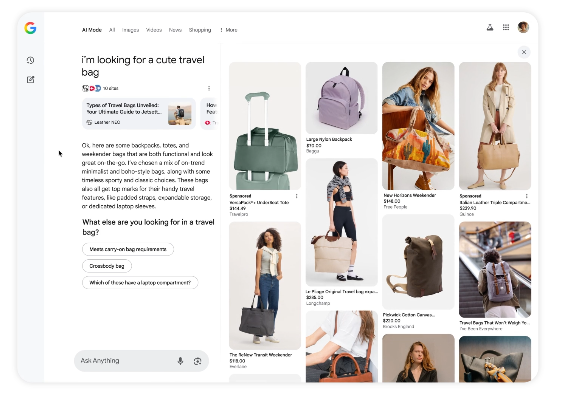This screenshot has height=406, width=568.
Task: Open the purple nylon backpack thumbnail
Action: [341, 98]
